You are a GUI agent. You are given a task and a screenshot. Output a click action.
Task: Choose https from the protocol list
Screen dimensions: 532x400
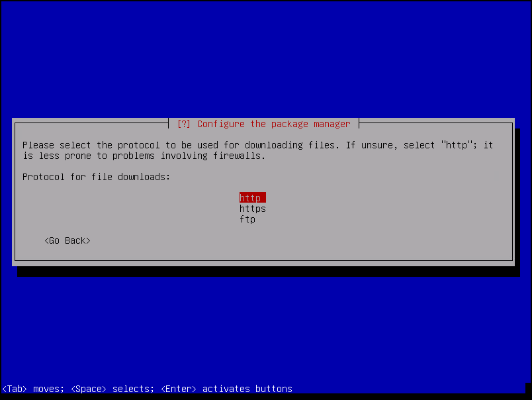click(252, 209)
